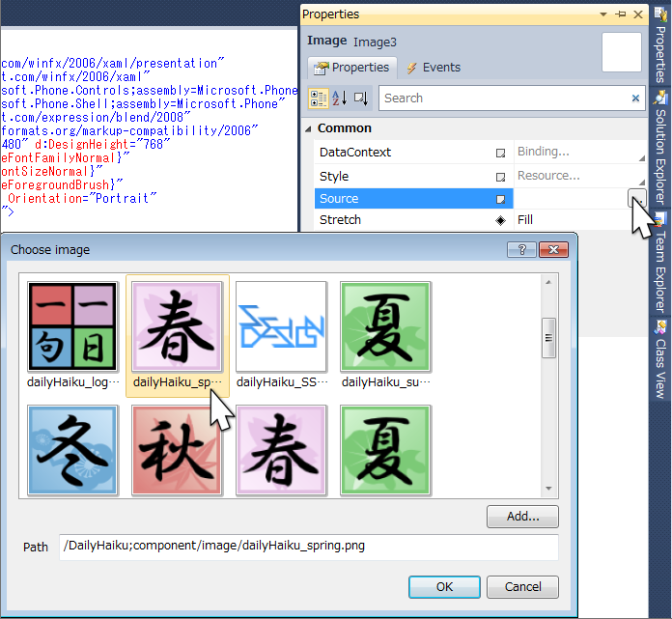Open the Properties panel window position menu
Image resolution: width=672 pixels, height=619 pixels.
(603, 14)
